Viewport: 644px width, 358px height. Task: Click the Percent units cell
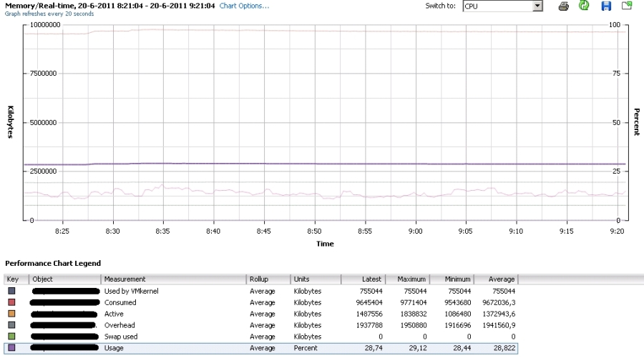[x=306, y=348]
